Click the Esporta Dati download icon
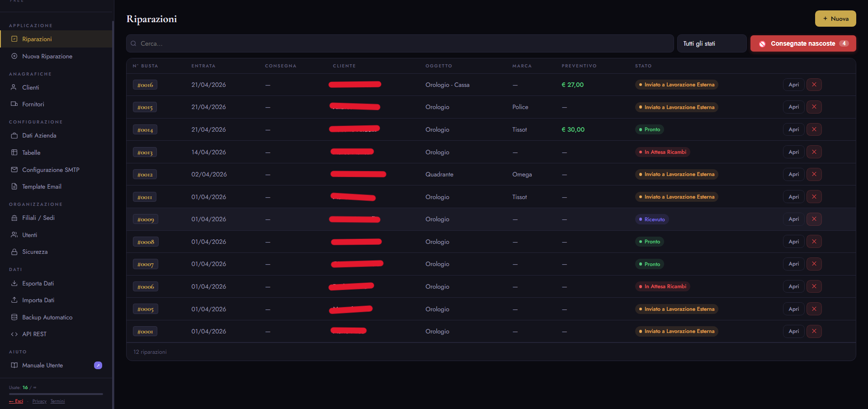This screenshot has height=409, width=868. (14, 283)
